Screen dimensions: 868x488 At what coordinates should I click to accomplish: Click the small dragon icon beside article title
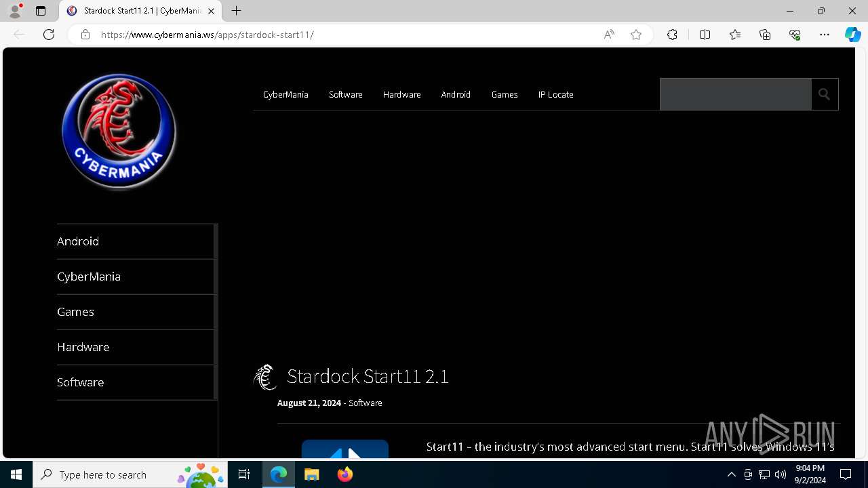pyautogui.click(x=265, y=377)
